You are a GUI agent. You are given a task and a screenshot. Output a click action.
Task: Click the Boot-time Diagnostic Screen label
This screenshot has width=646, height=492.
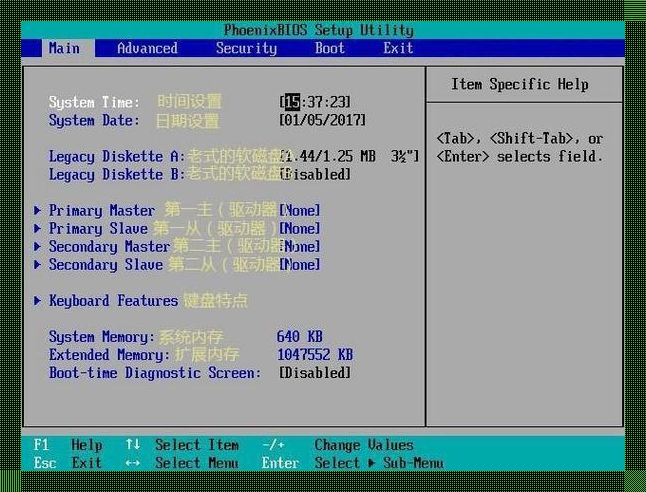(x=155, y=373)
